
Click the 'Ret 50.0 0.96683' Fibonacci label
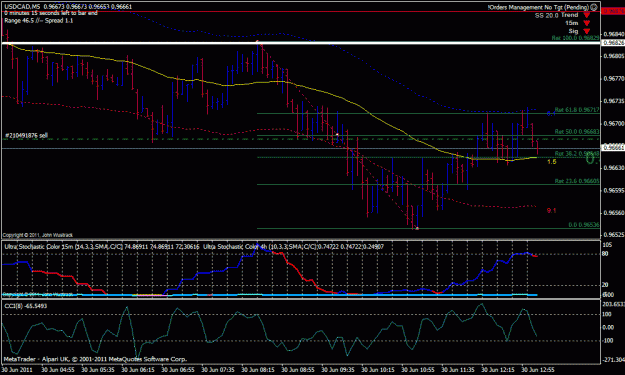[577, 131]
